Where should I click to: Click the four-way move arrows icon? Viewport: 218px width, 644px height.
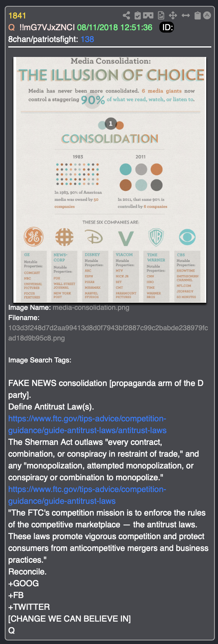173,16
